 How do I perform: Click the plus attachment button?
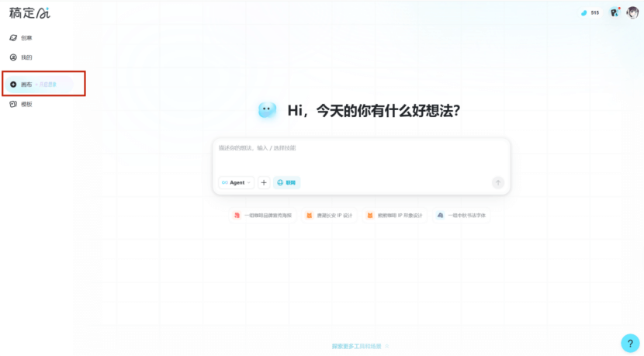pyautogui.click(x=264, y=183)
